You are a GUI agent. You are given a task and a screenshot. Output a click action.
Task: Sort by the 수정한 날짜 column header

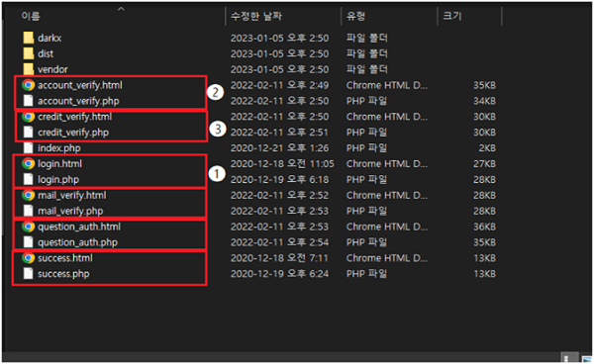pos(256,16)
